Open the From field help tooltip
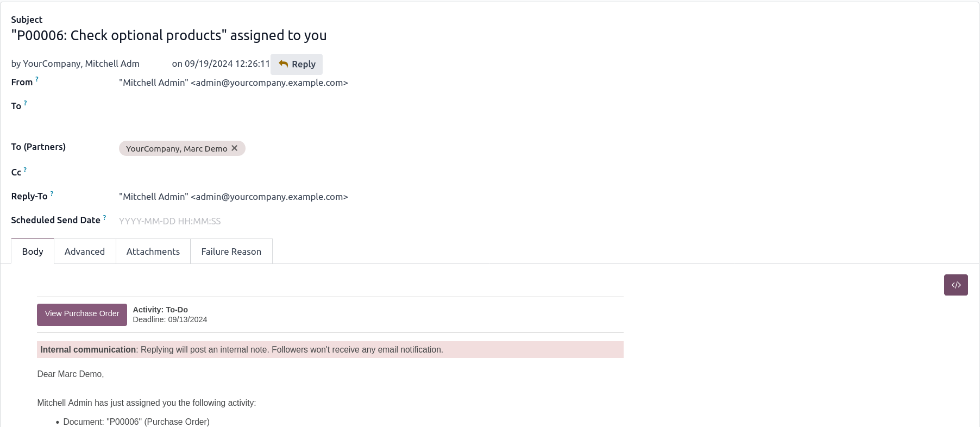980x427 pixels. (37, 79)
